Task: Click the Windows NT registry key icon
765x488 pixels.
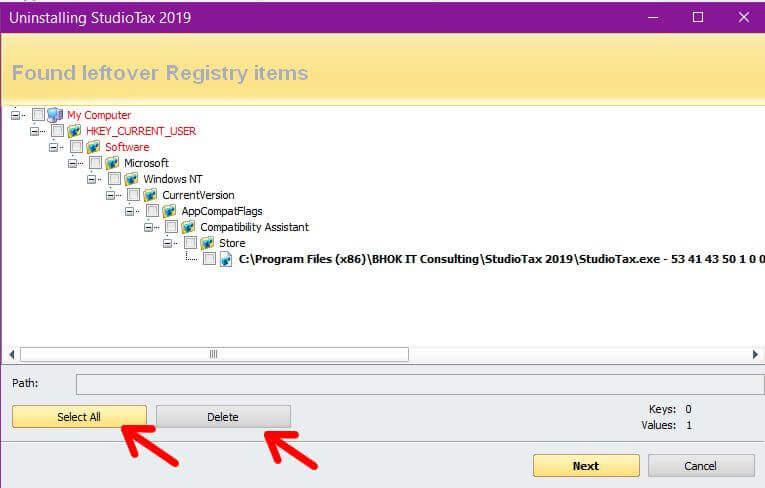Action: (131, 179)
